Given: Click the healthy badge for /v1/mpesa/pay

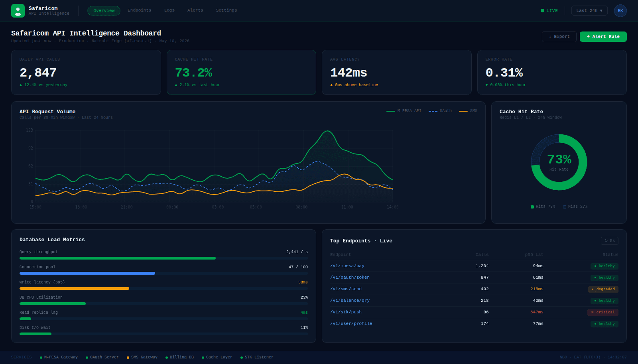Looking at the screenshot, I should point(605,266).
